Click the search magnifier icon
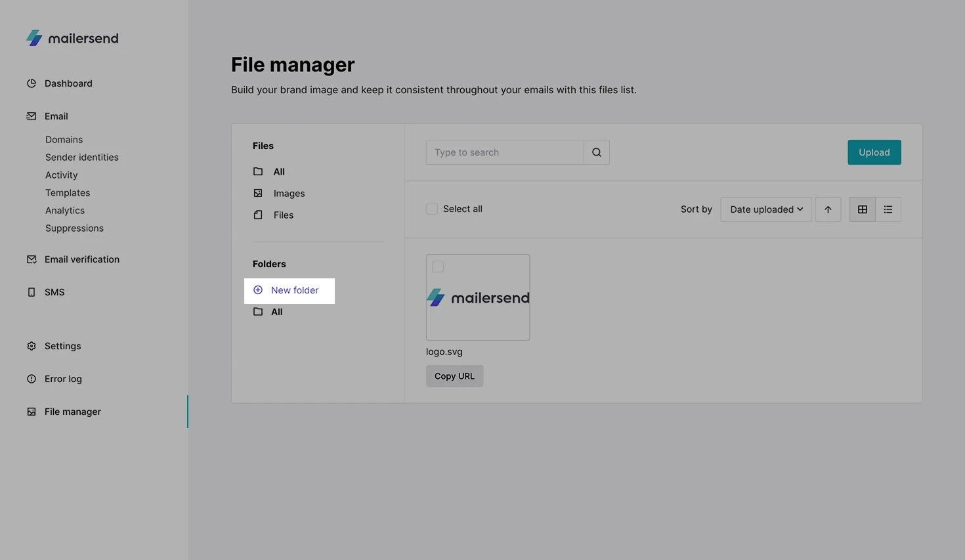 (596, 152)
